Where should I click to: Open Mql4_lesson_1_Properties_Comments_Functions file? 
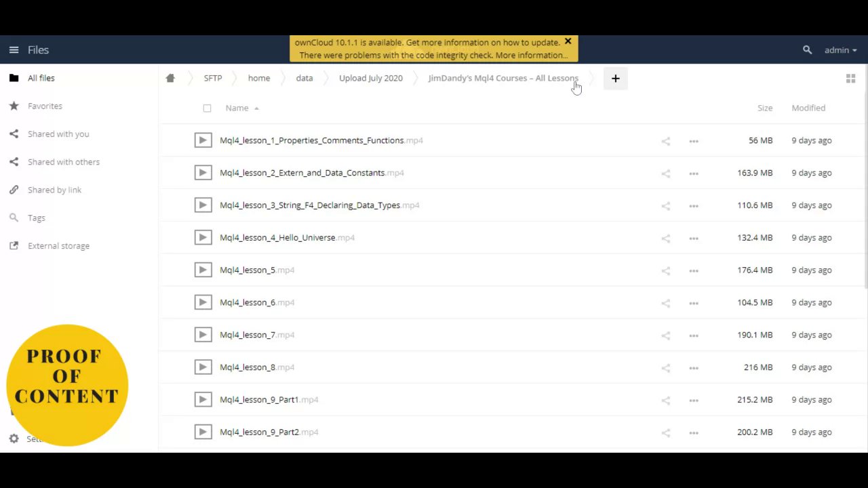click(321, 140)
